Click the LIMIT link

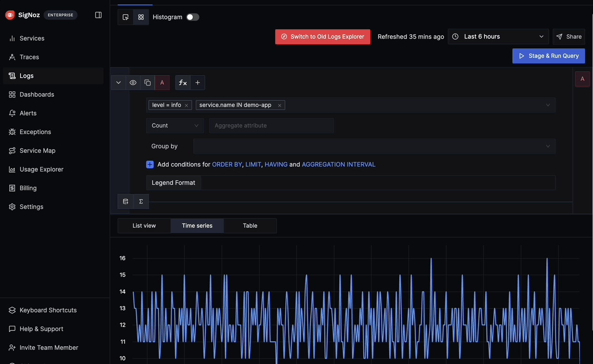tap(253, 165)
